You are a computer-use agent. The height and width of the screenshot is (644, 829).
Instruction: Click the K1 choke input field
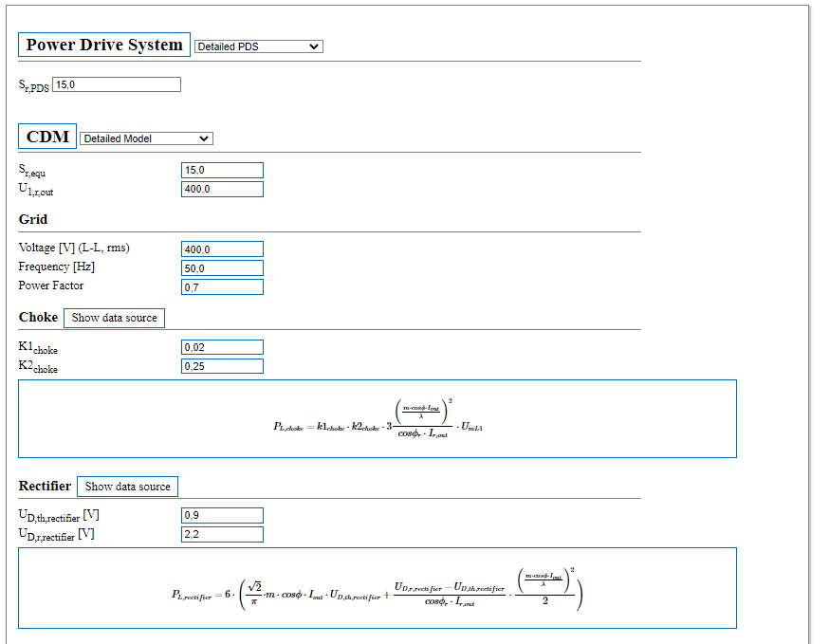pos(222,347)
